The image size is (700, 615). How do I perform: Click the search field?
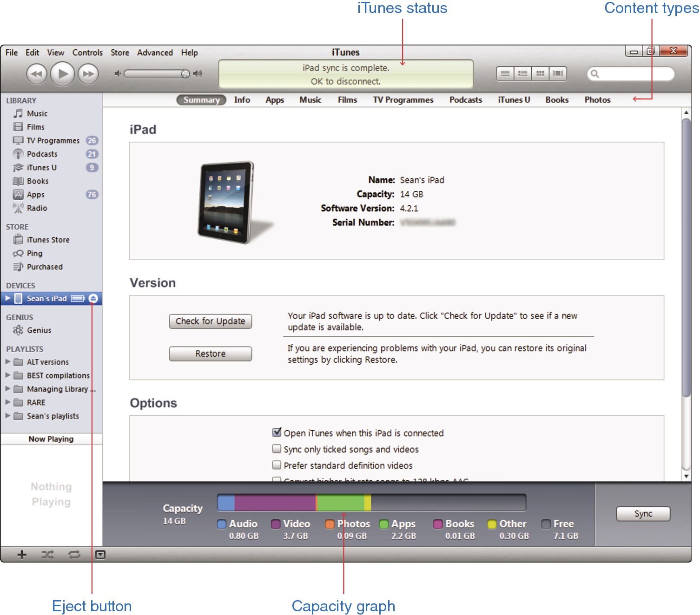pos(631,73)
